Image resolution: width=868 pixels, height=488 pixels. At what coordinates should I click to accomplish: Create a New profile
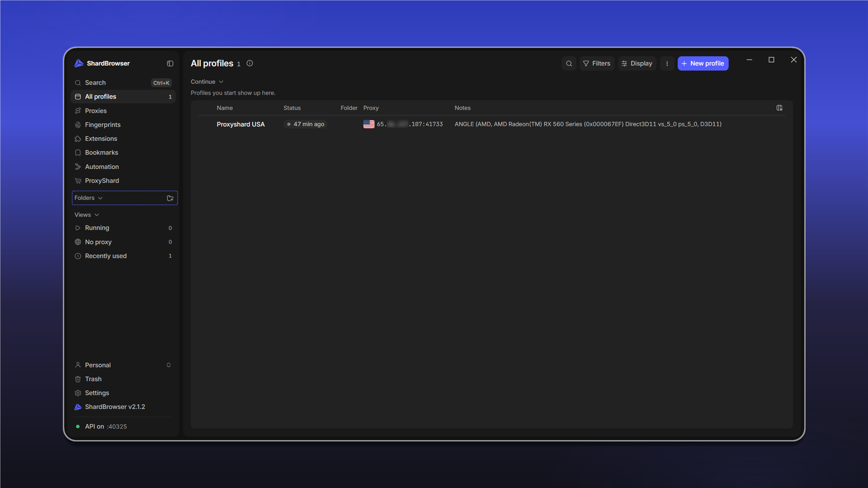pyautogui.click(x=703, y=64)
